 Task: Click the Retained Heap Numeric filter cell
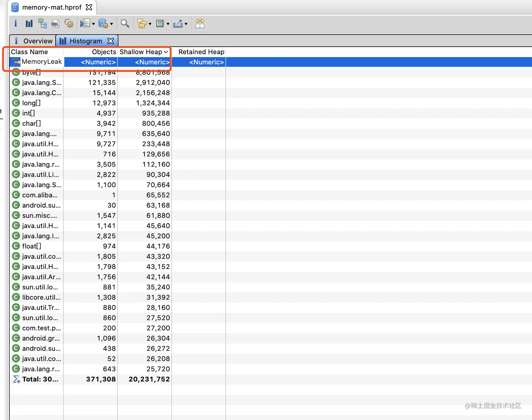click(x=199, y=62)
